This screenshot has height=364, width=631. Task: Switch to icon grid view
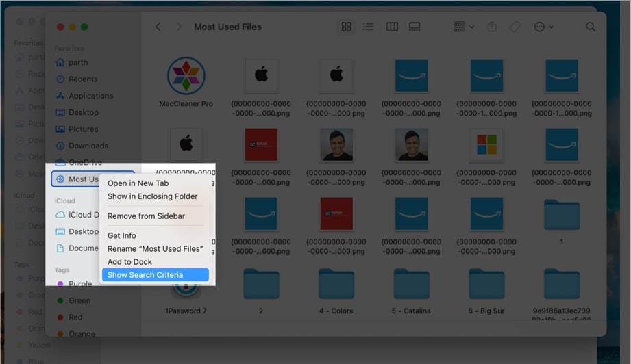346,27
